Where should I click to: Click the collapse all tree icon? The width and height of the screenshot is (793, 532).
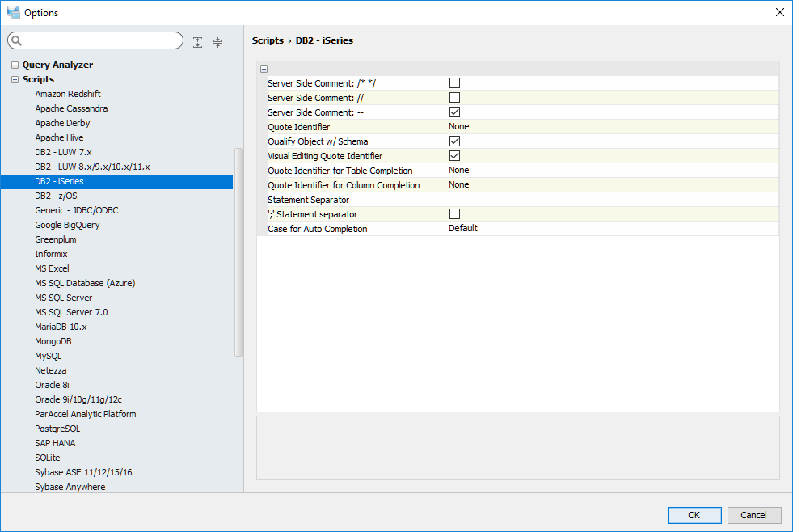217,42
